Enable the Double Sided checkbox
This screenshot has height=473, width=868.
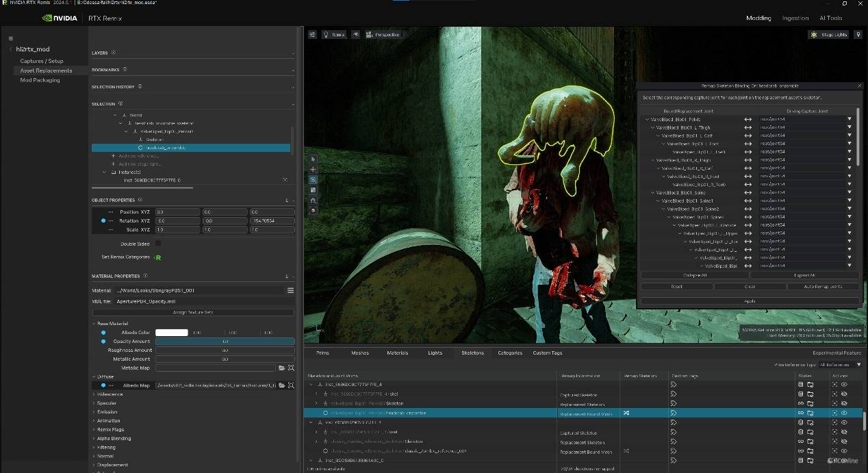(x=158, y=243)
